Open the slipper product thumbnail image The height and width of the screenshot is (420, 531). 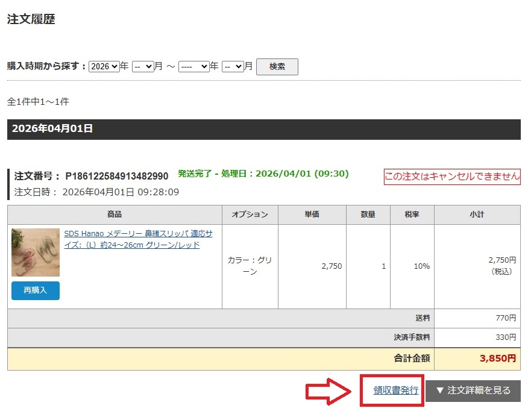[36, 252]
